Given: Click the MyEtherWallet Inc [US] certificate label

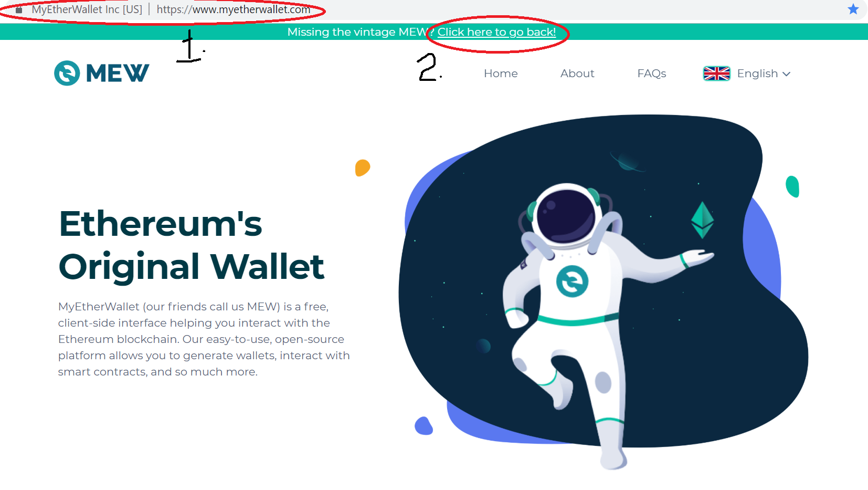Looking at the screenshot, I should (87, 9).
